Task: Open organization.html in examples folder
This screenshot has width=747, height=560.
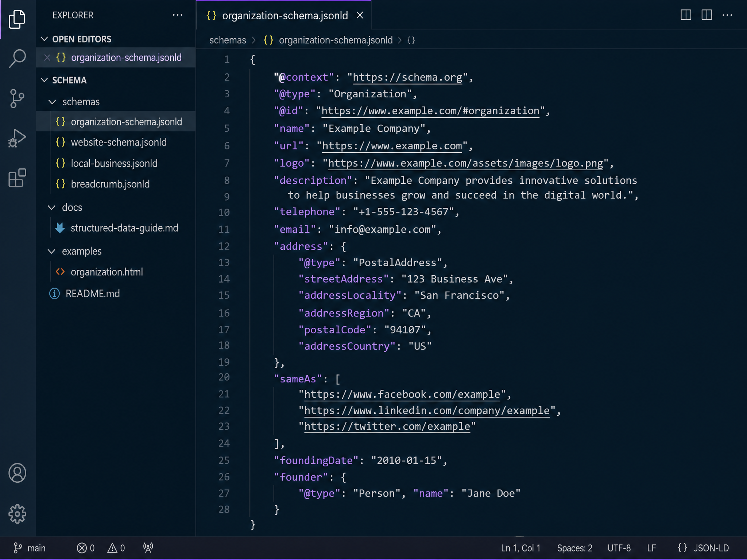Action: pos(116,272)
